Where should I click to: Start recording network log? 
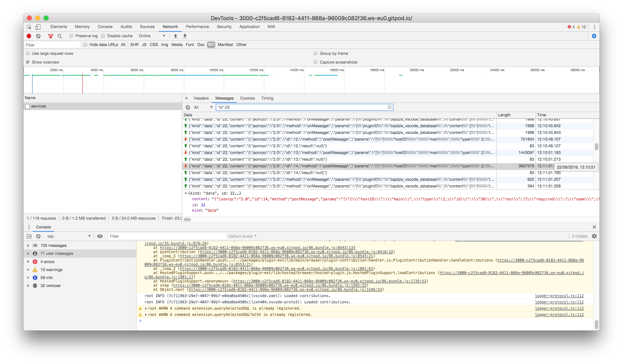[x=29, y=36]
